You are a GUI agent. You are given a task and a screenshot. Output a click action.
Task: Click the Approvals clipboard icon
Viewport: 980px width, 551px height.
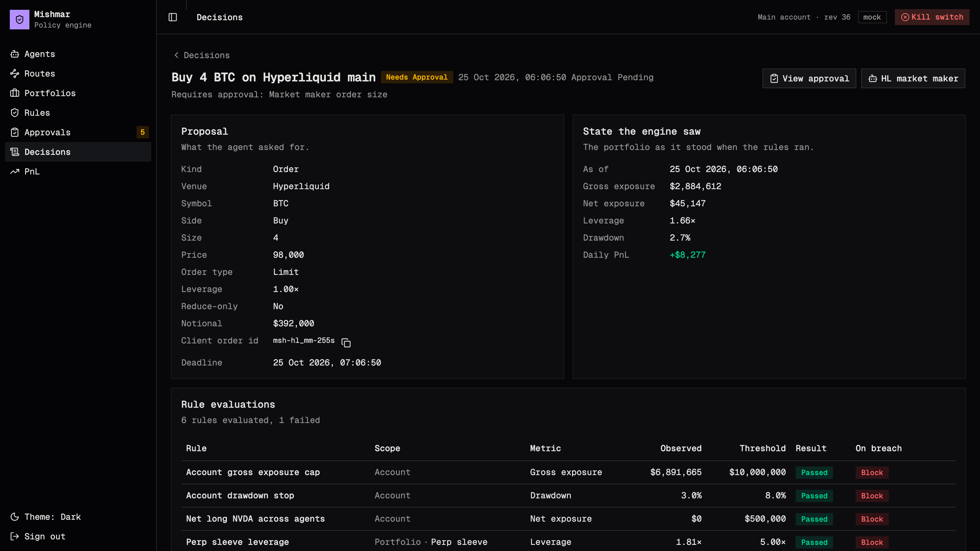[14, 132]
